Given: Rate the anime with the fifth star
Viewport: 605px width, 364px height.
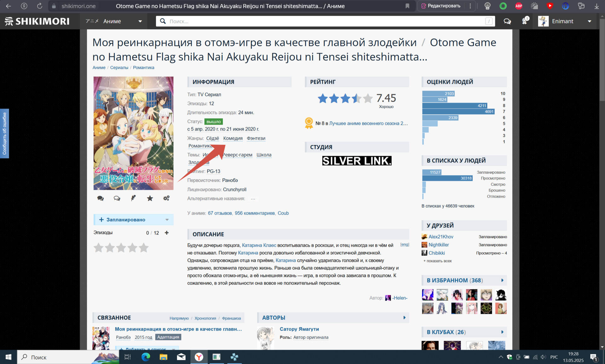Looking at the screenshot, I should 144,248.
